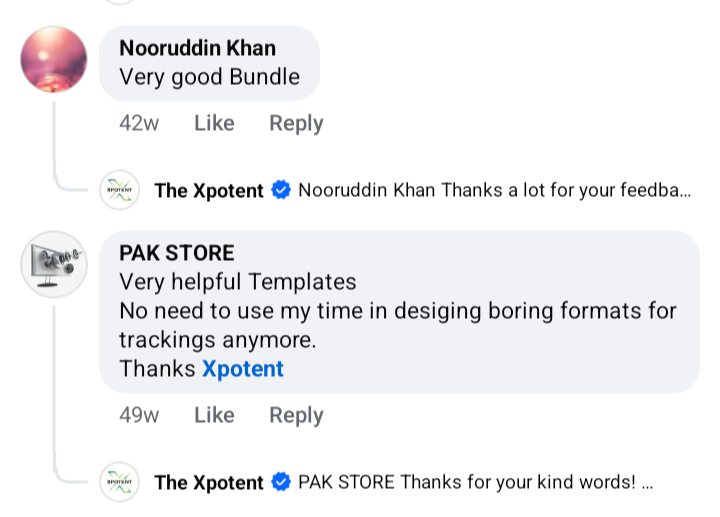
Task: Reply to PAK STORE's comment
Action: click(x=296, y=415)
